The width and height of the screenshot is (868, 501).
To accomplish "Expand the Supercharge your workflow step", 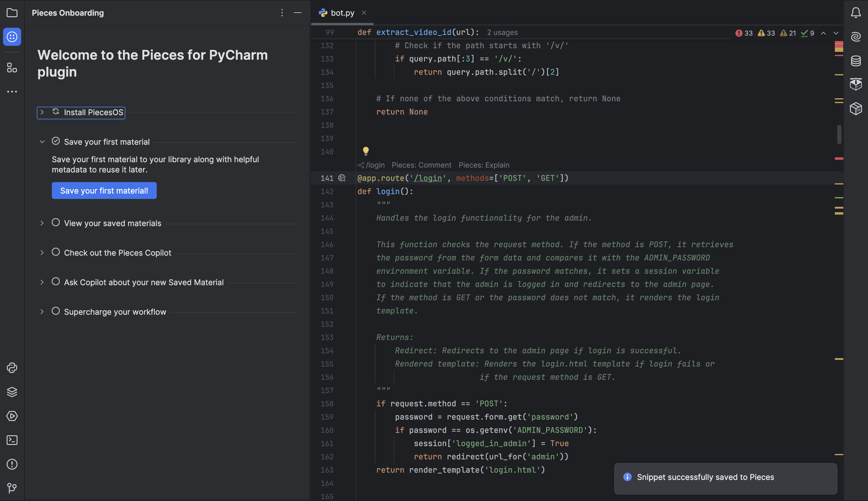I will [x=42, y=312].
